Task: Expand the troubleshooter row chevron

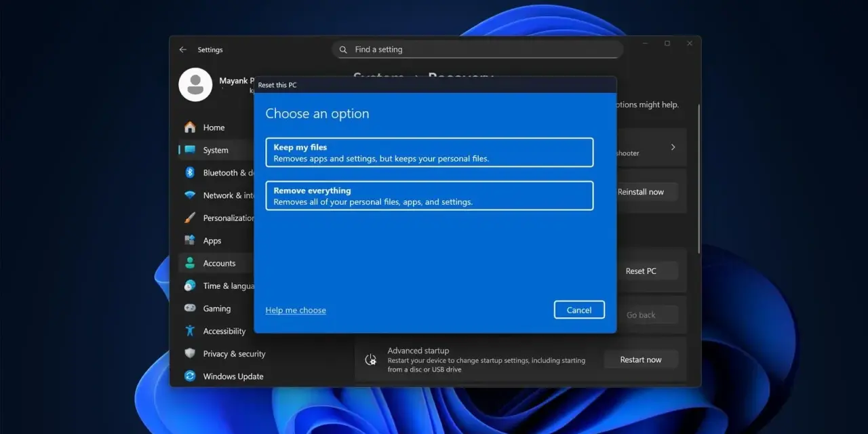Action: tap(673, 147)
